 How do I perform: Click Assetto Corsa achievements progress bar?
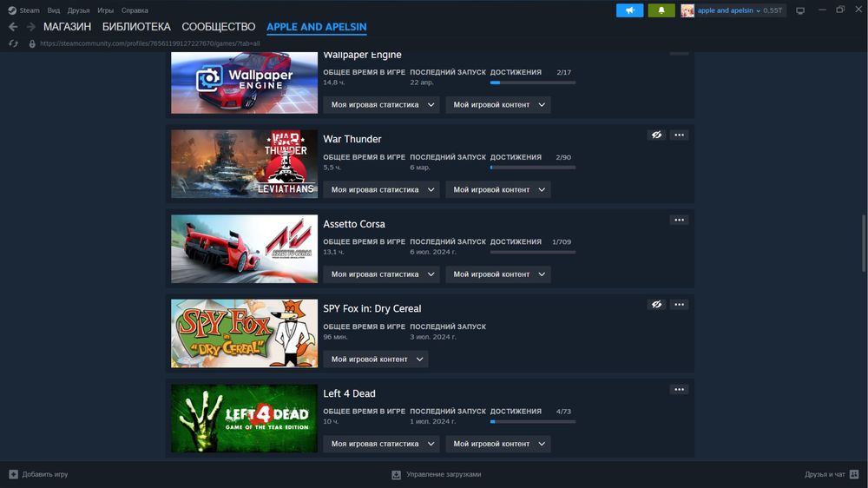tap(533, 252)
